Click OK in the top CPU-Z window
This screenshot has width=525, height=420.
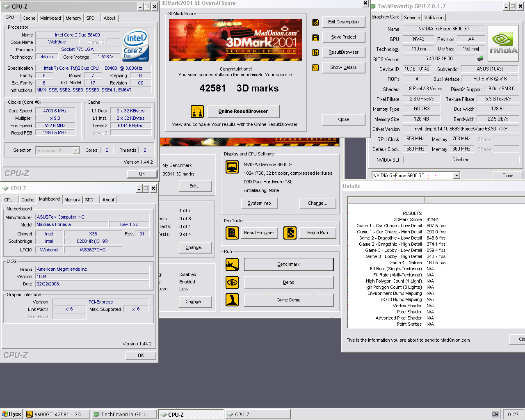tap(142, 174)
